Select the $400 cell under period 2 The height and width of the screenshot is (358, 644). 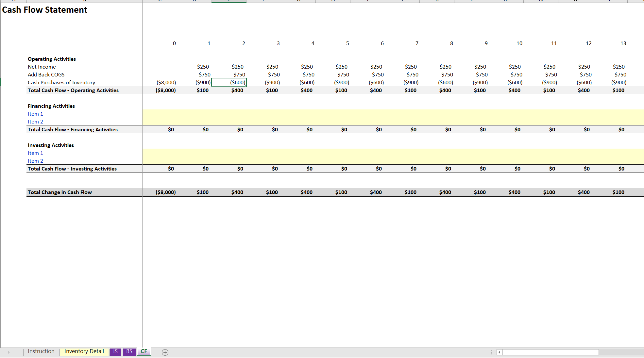(238, 90)
